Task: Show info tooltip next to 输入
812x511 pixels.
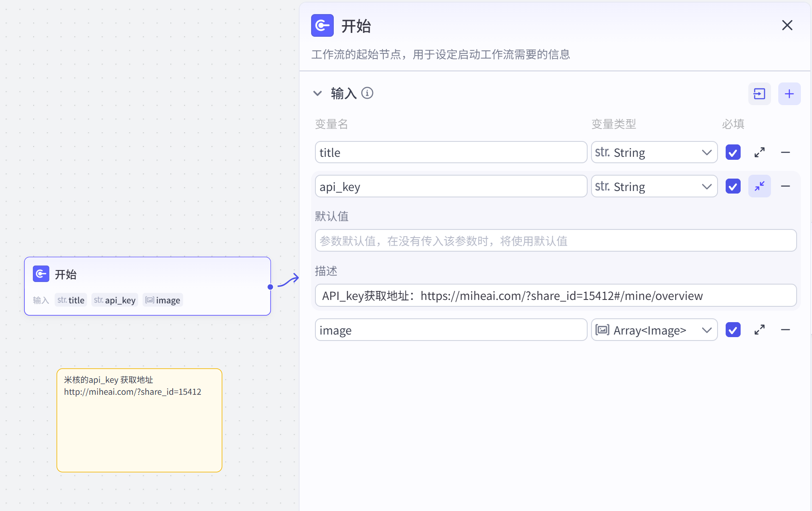Action: [367, 93]
